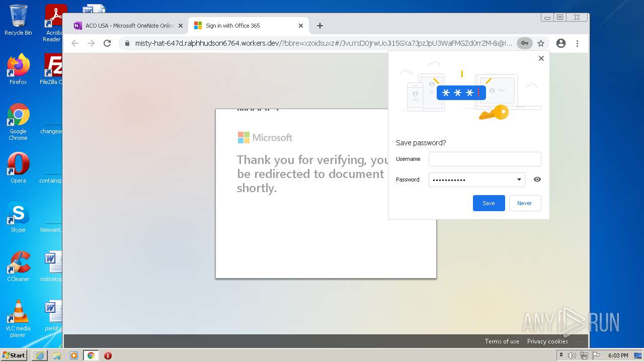Click the "Save password?" heading
Image resolution: width=644 pixels, height=362 pixels.
point(421,143)
